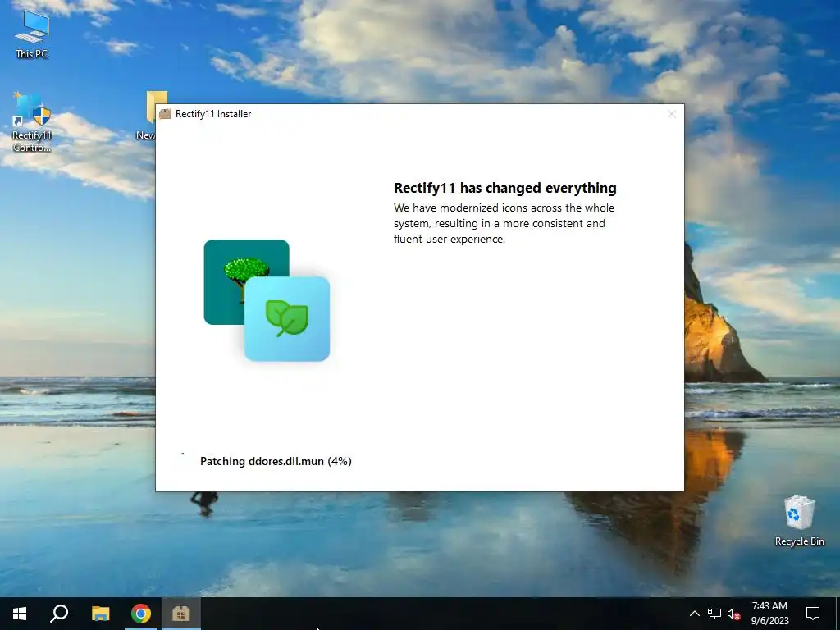Show hidden system tray icons
Screen dimensions: 840x630
click(694, 614)
